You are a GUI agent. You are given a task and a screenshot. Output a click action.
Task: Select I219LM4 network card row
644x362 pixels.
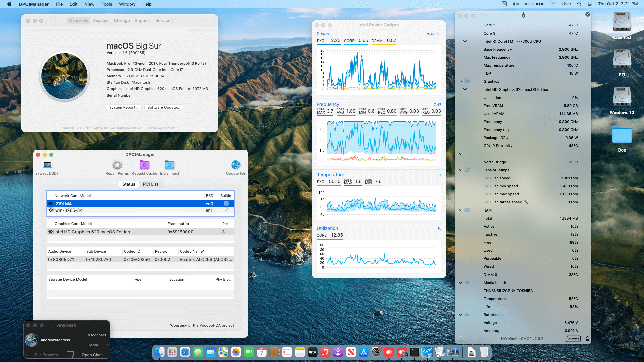(140, 204)
